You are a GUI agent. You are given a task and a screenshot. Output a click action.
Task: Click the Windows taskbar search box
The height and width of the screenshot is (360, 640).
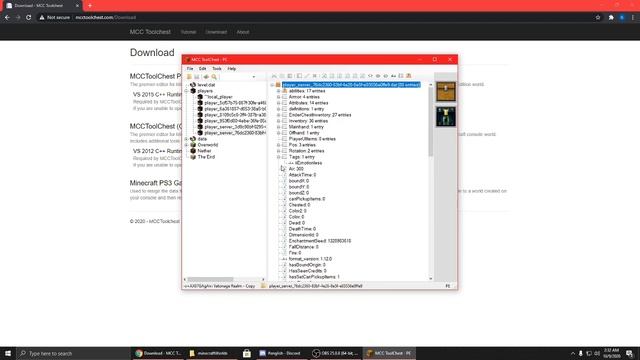tap(73, 353)
